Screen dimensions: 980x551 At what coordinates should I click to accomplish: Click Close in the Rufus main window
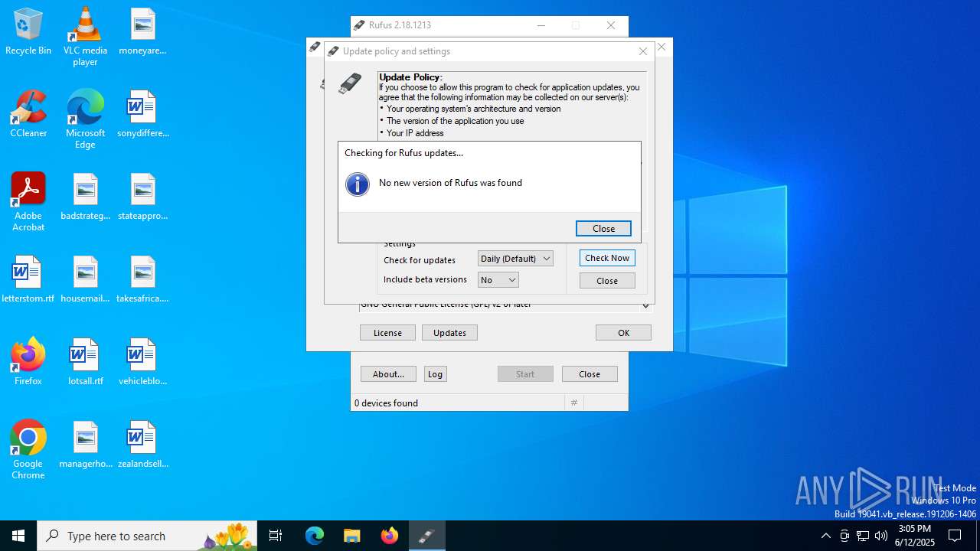click(590, 373)
